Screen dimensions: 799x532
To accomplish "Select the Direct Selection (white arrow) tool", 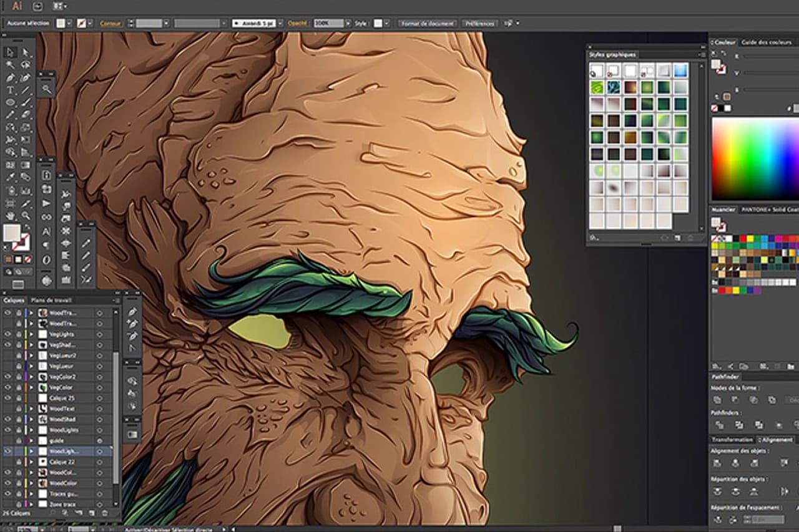I will pos(26,53).
